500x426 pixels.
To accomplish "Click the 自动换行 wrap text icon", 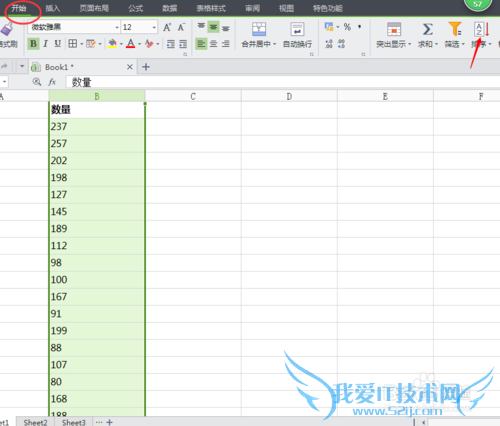I will (x=297, y=29).
